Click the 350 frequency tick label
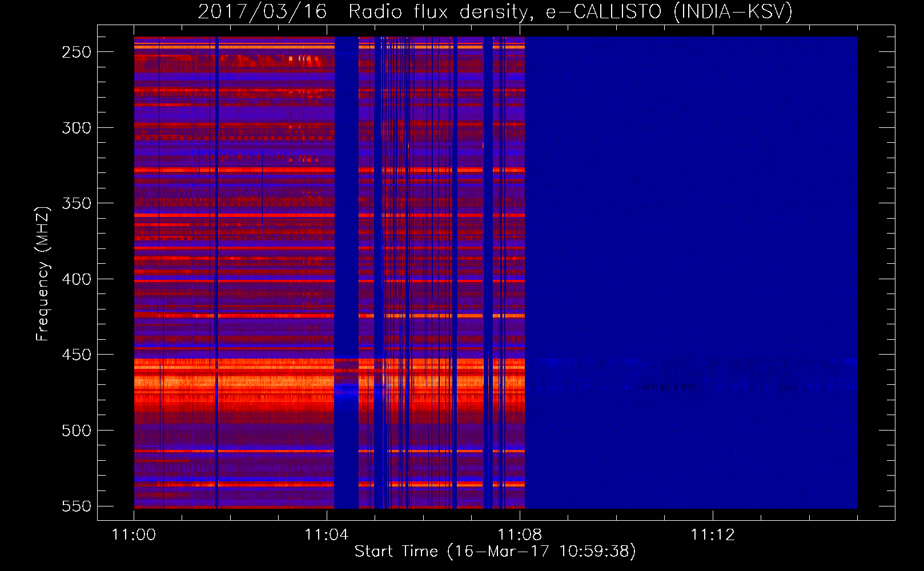The height and width of the screenshot is (571, 924). (x=77, y=203)
